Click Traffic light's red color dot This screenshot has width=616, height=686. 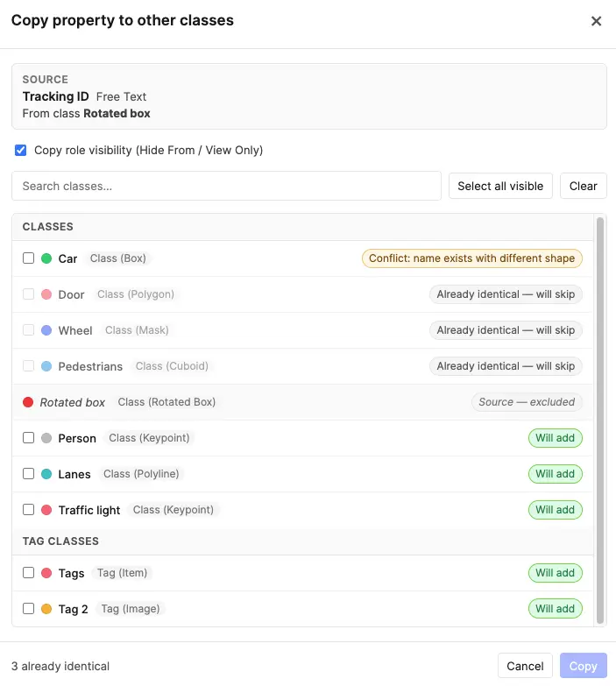click(46, 509)
